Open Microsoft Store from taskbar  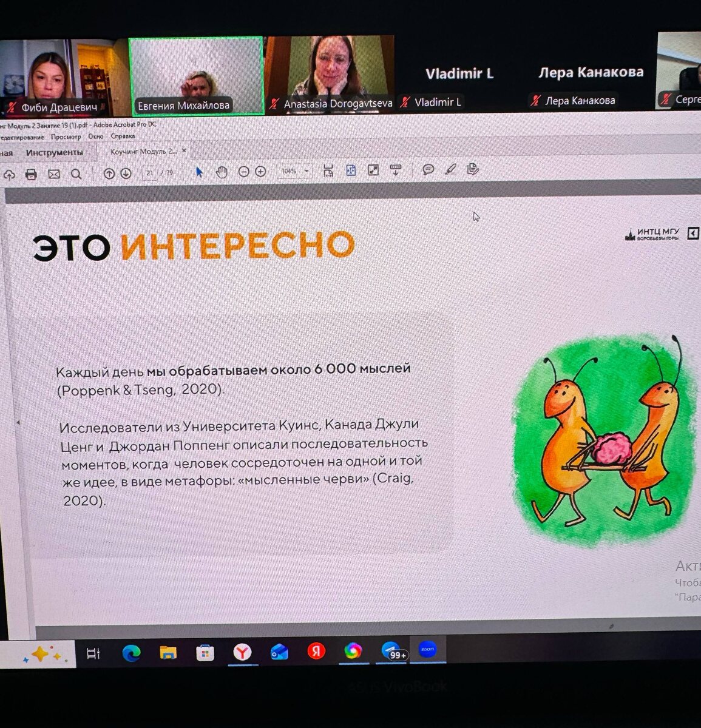[x=205, y=653]
